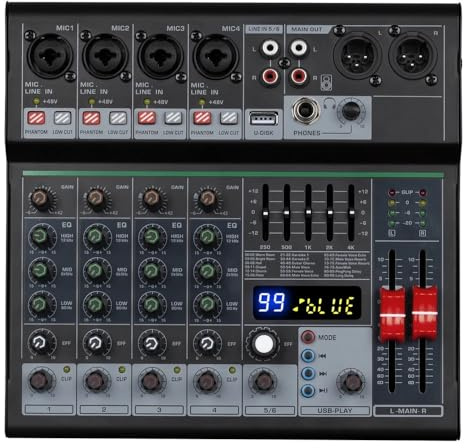Click the channel 2 GAIN knob
This screenshot has width=464, height=448.
click(x=97, y=199)
